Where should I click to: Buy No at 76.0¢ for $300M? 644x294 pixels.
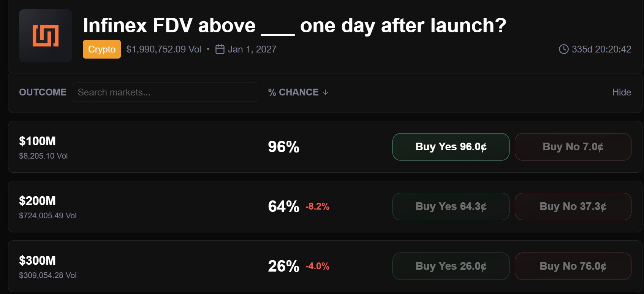[573, 266]
